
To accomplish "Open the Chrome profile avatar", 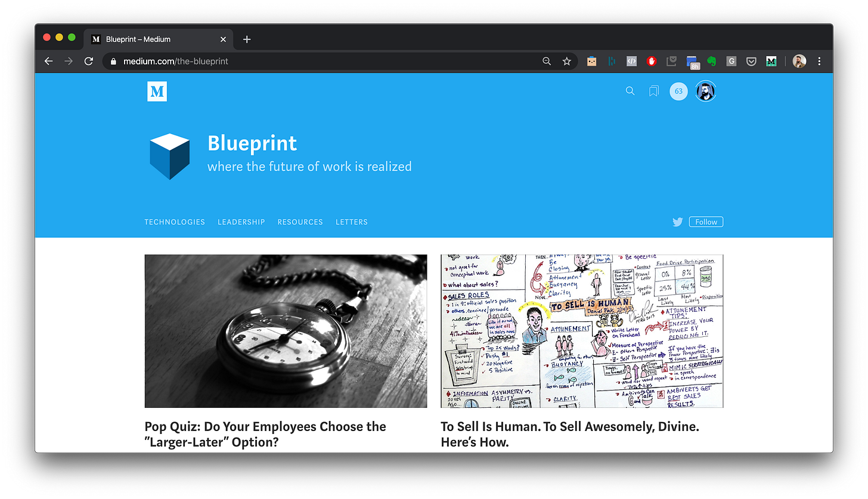I will [799, 61].
